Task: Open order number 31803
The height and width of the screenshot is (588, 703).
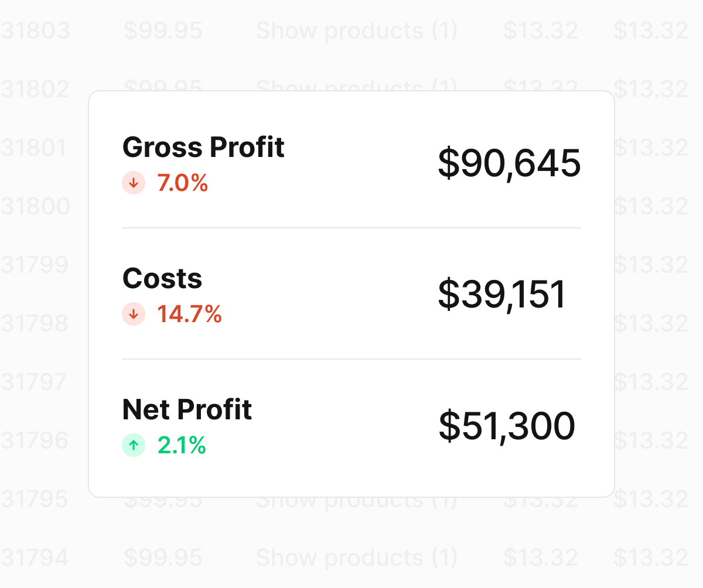Action: click(35, 31)
